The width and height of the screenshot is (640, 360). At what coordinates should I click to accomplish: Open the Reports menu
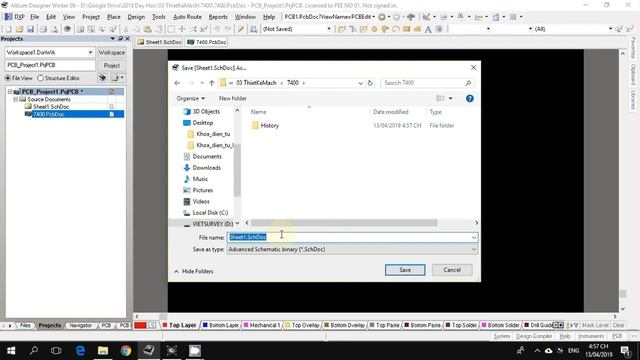tap(218, 17)
